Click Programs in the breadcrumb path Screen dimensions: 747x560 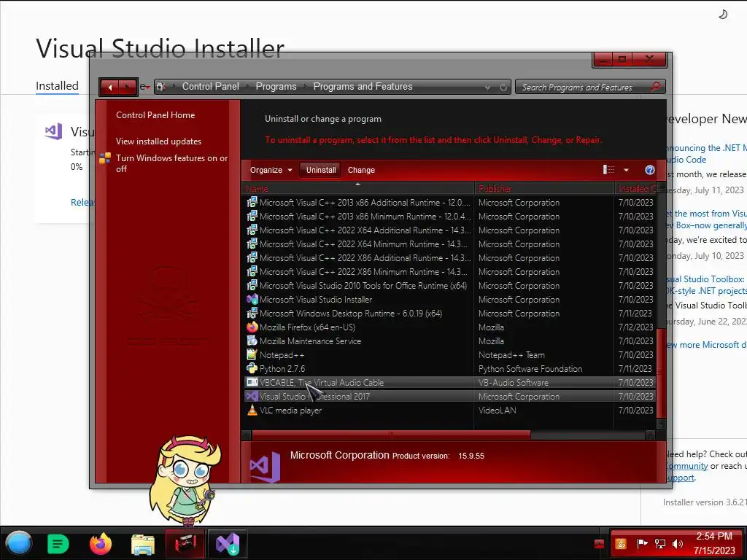point(276,87)
